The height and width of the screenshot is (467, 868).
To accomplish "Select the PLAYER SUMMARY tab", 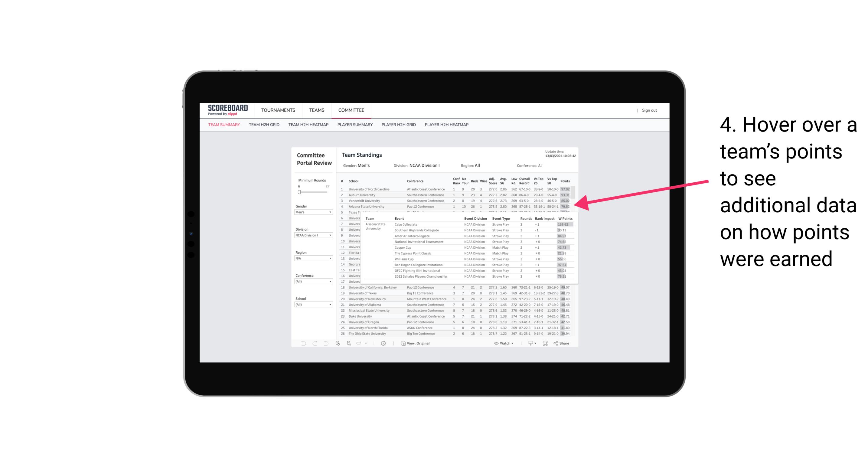I will (354, 125).
